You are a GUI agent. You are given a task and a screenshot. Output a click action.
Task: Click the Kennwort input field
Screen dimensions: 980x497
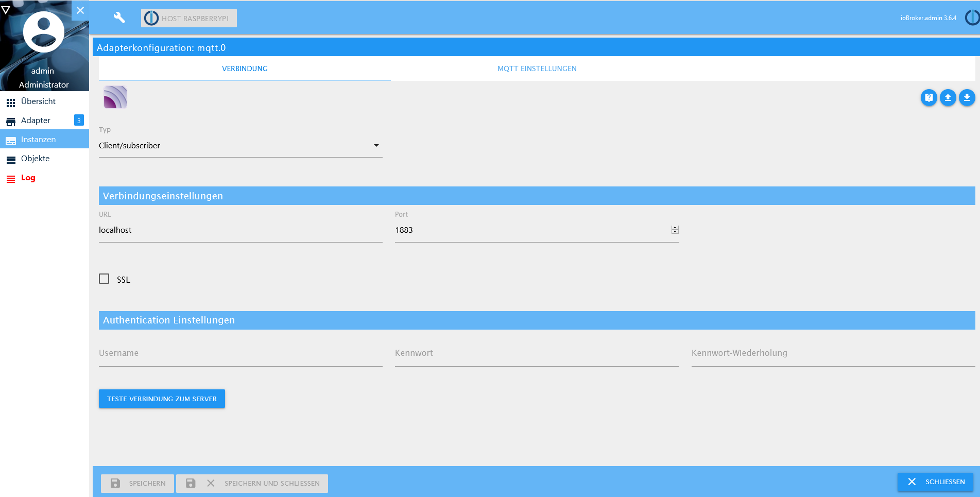pyautogui.click(x=537, y=353)
